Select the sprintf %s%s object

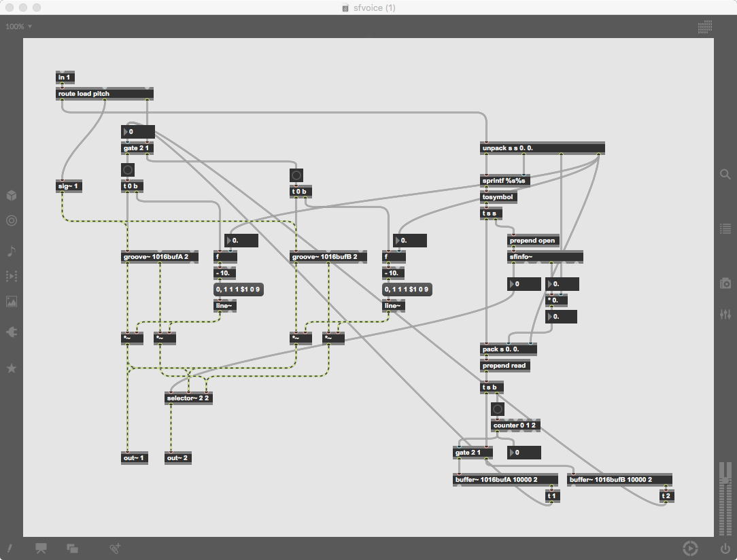coord(505,181)
